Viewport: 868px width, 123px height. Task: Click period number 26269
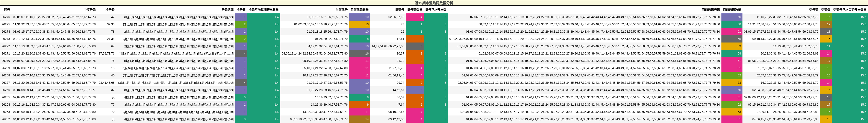point(6,68)
